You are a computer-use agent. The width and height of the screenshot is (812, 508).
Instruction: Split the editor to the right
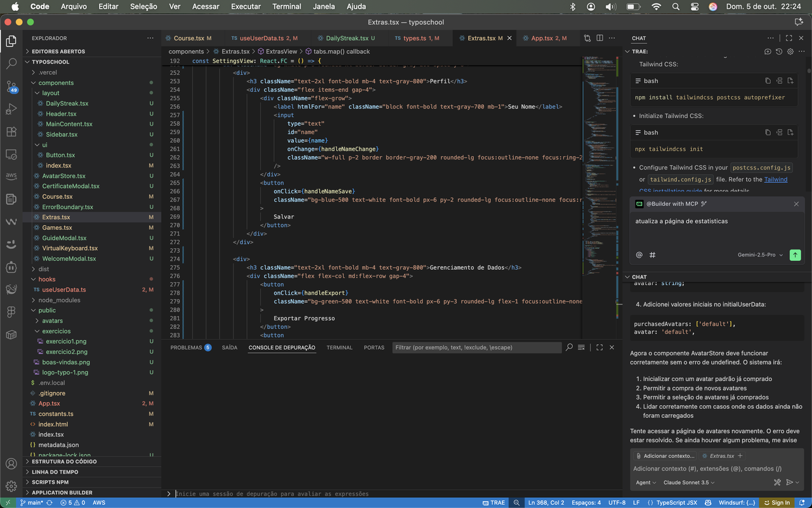coord(600,38)
